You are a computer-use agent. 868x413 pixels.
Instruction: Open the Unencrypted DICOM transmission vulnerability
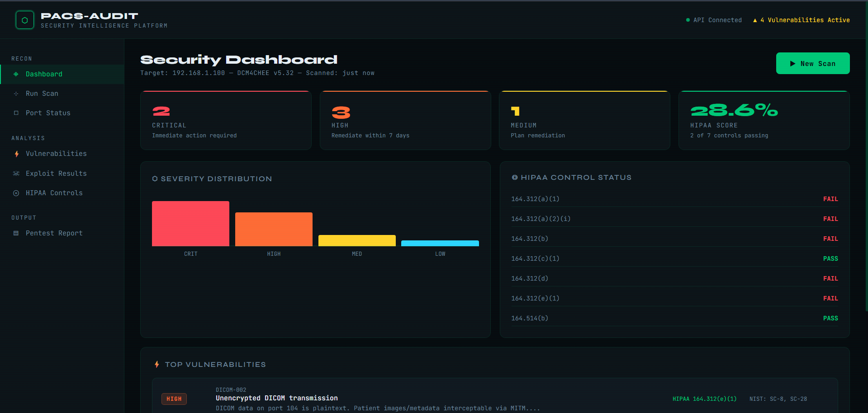click(x=277, y=398)
